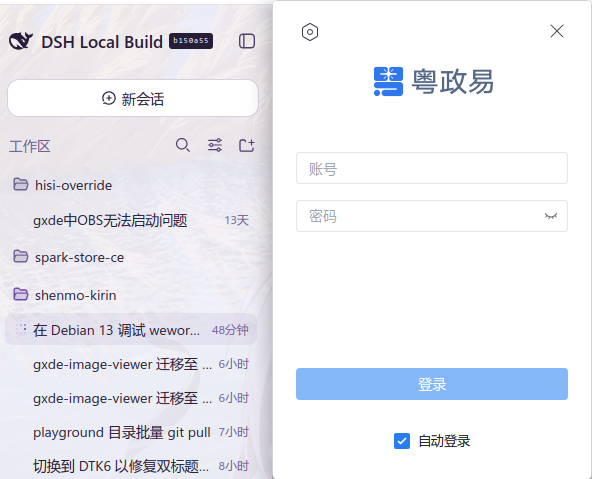Click the DSH Local Build title
Screen dimensions: 592x479
pos(102,42)
